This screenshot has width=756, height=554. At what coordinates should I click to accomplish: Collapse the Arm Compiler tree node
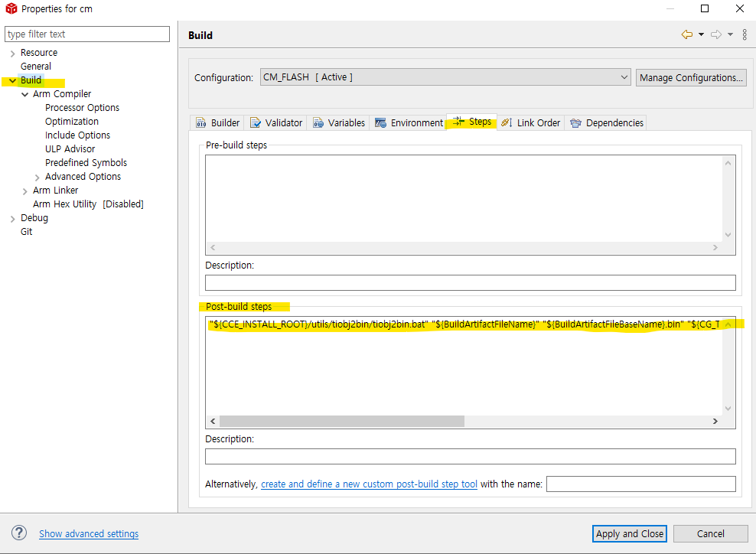click(25, 95)
